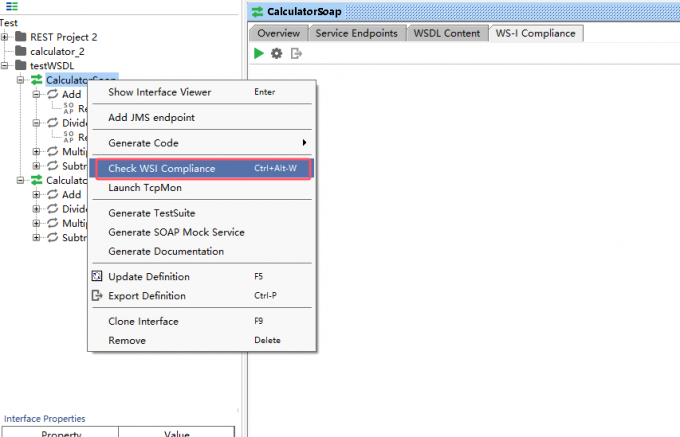The width and height of the screenshot is (680, 437).
Task: Select the calculator_2 project label
Action: coord(57,51)
